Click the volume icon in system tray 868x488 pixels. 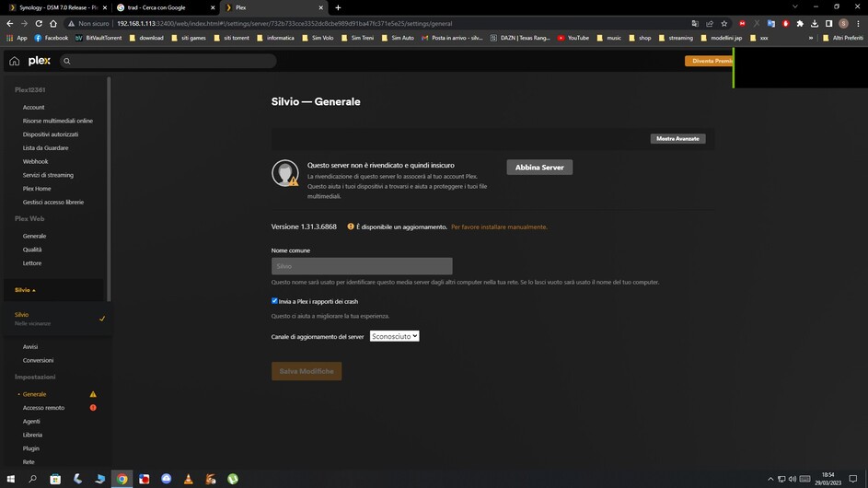click(793, 479)
